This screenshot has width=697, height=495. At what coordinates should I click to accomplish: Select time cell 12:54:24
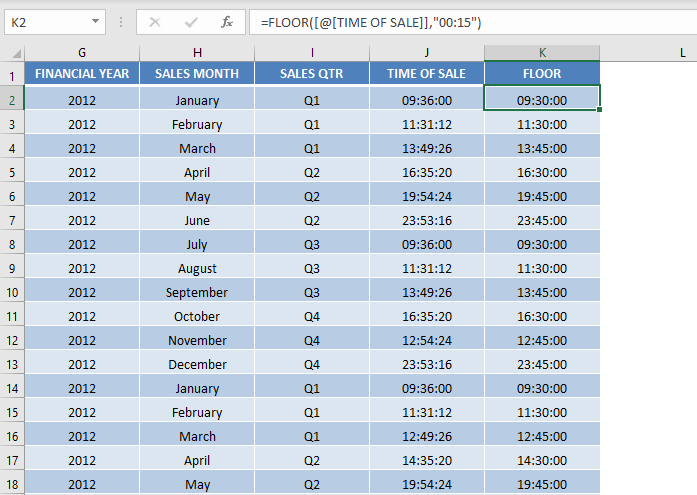(x=427, y=338)
